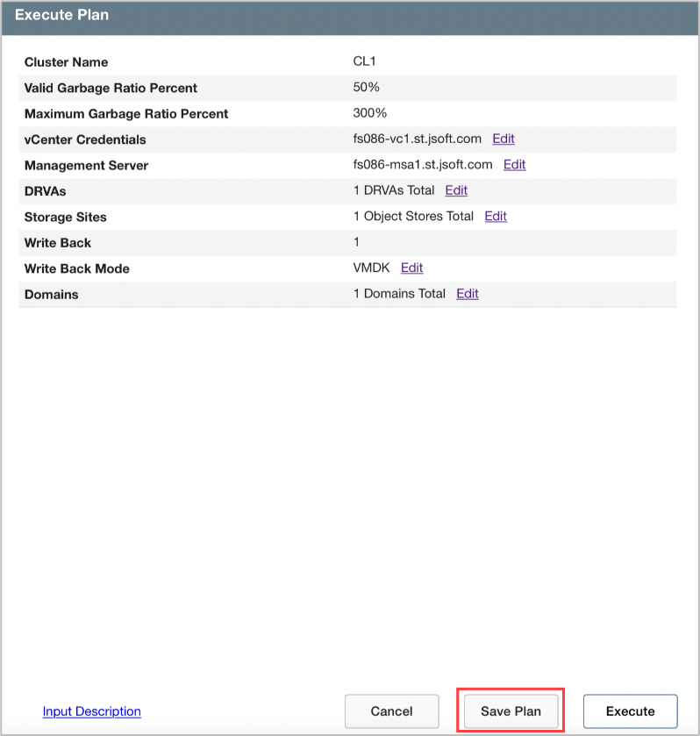
Task: Click the "1 Domains Total" text
Action: (x=399, y=294)
